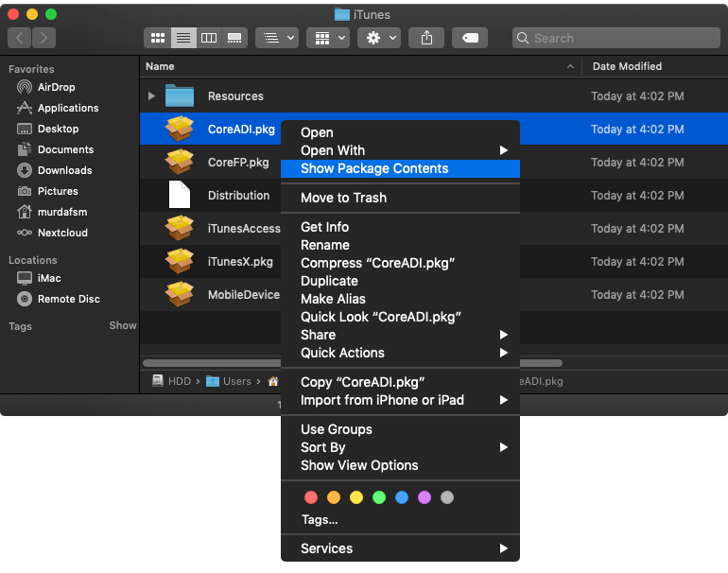Expand Import from iPhone or iPad submenu
The image size is (728, 573).
(400, 400)
